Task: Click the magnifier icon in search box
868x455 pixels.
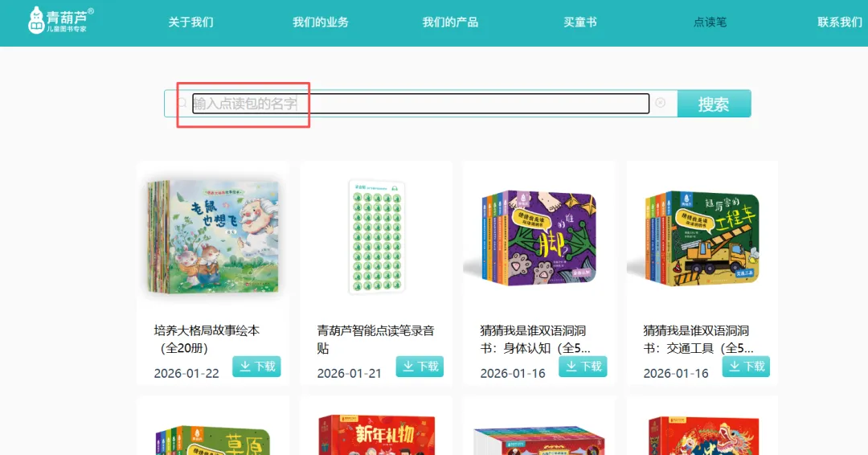Action: (x=182, y=103)
